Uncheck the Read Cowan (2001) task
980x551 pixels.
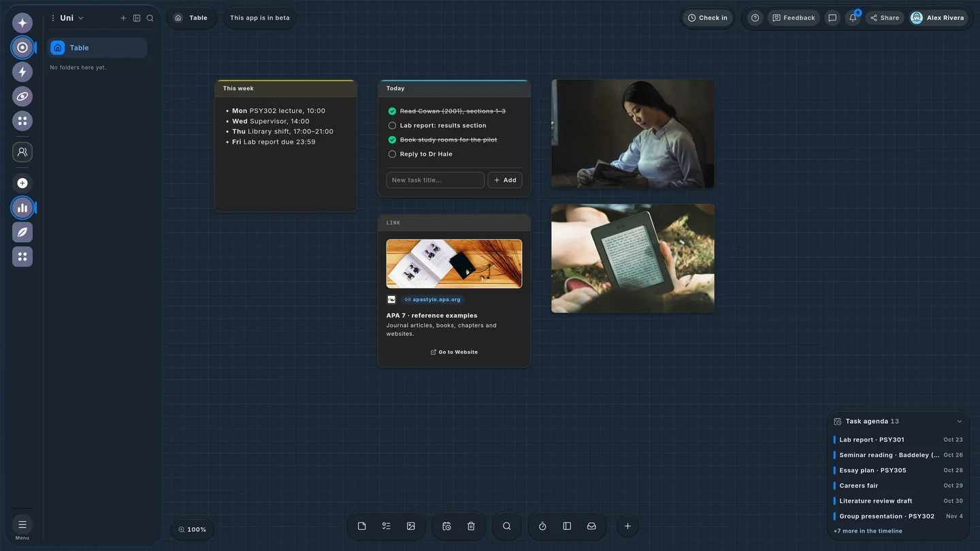[392, 112]
